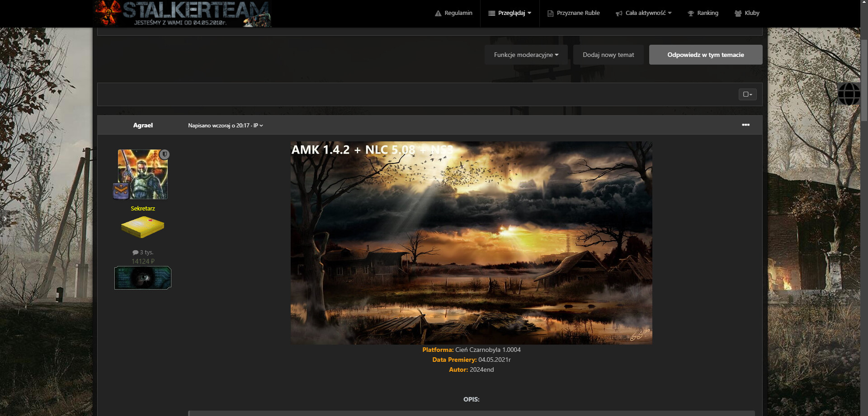Click the Sekretarz group label
Screen dimensions: 868x416
coord(143,208)
